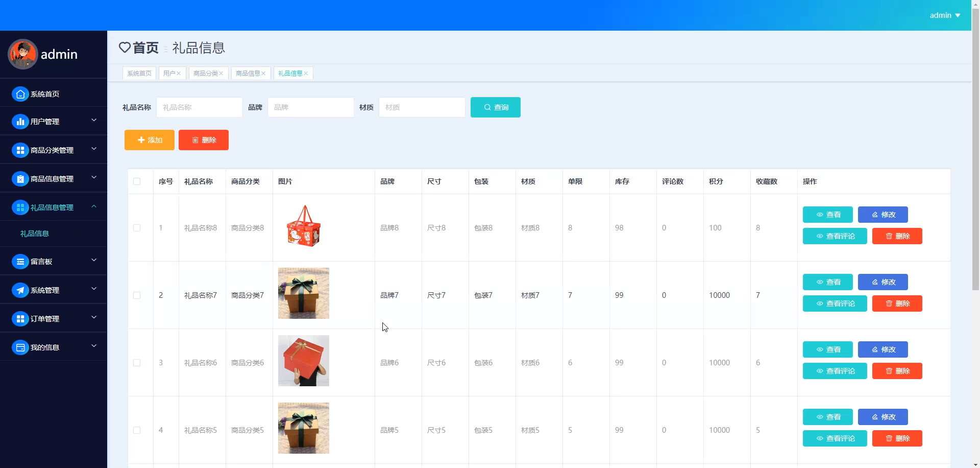Collapse the 礼品信息管理 menu chevron
Viewport: 980px width, 468px height.
[x=94, y=206]
